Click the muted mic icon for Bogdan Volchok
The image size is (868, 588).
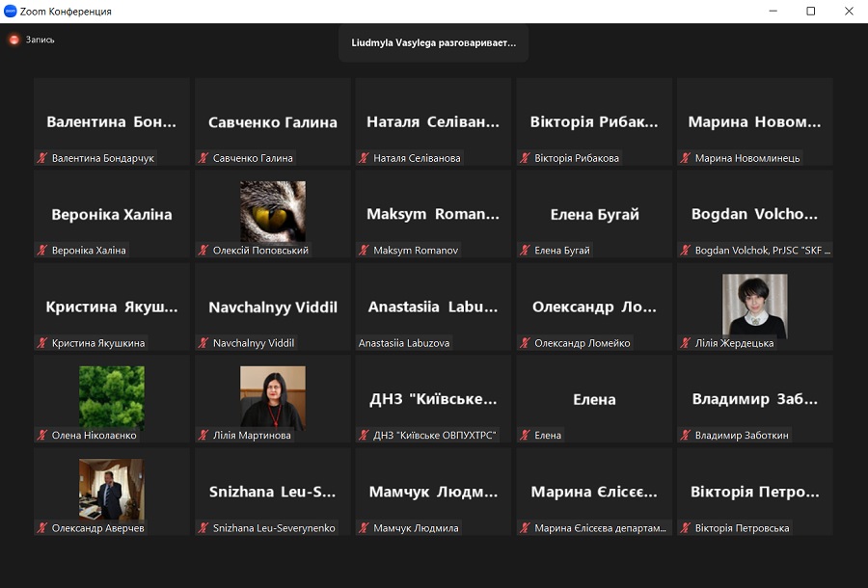point(686,250)
